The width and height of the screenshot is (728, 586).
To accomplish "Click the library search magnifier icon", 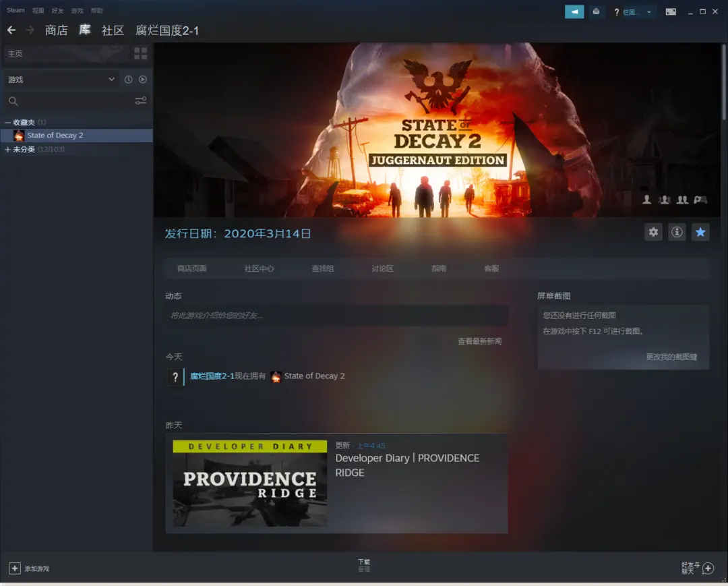I will click(13, 101).
